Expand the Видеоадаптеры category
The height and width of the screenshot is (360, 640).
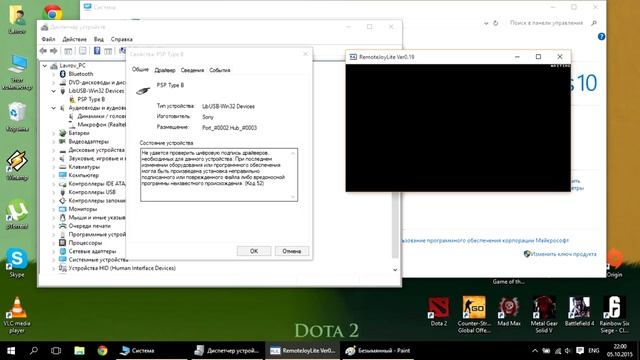(53, 142)
